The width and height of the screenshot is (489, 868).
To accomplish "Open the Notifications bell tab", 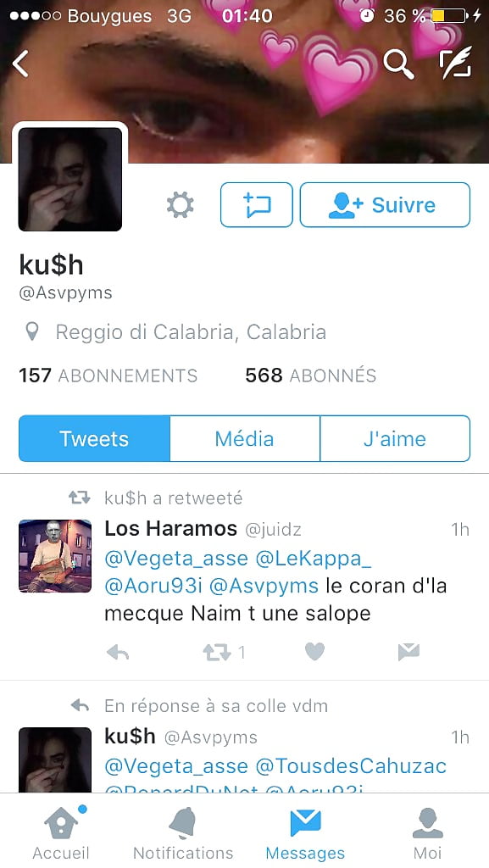I will tap(183, 832).
